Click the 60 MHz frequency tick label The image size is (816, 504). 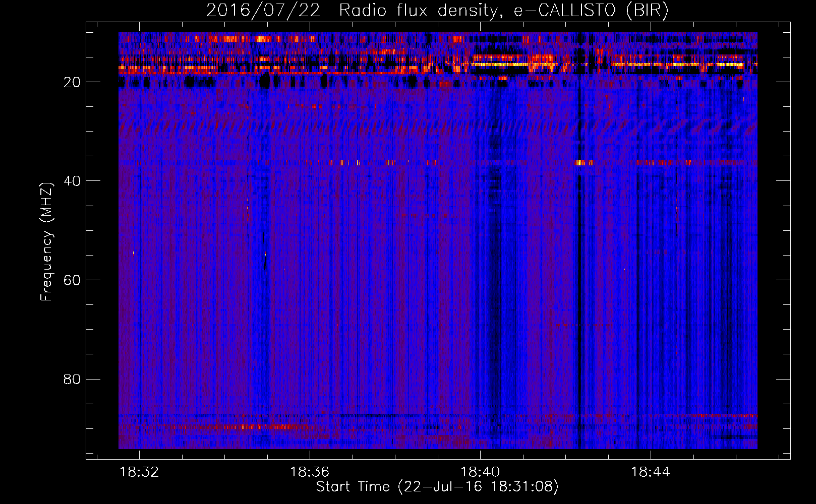click(x=72, y=280)
